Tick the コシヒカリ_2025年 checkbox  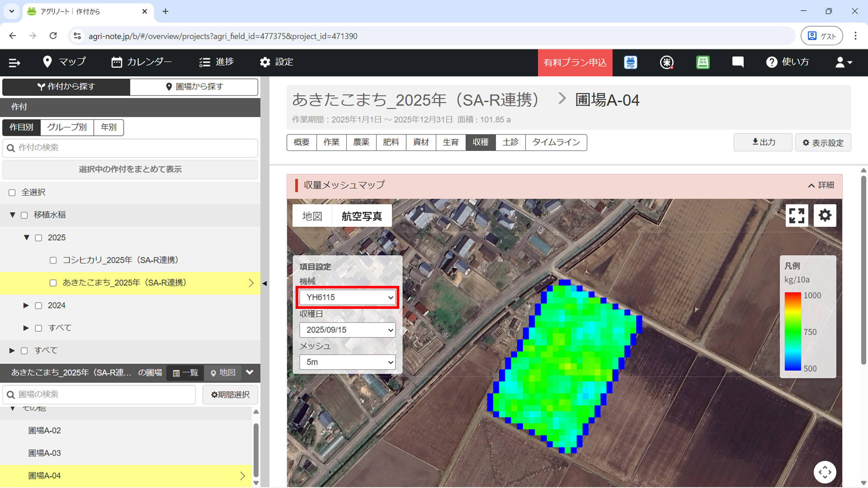click(53, 260)
